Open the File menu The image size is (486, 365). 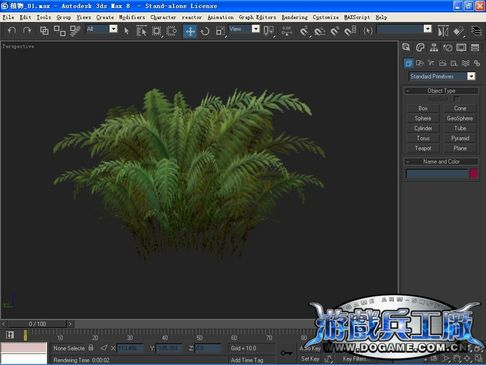click(8, 17)
